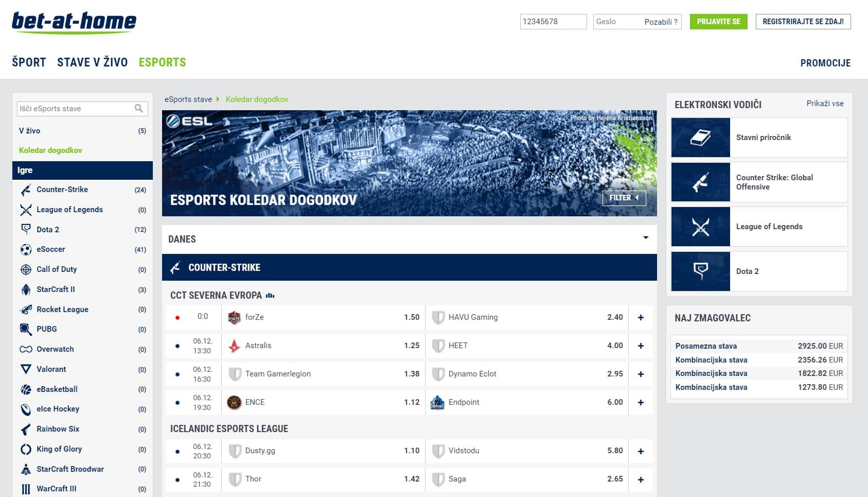The image size is (868, 497).
Task: Switch to the STAVE V ŽIVO tab
Action: (x=92, y=62)
